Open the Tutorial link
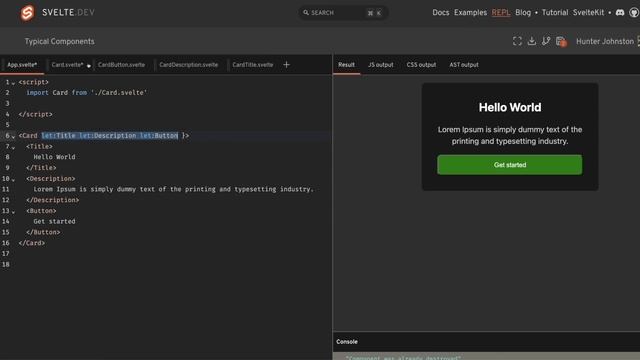Image resolution: width=640 pixels, height=360 pixels. click(555, 13)
